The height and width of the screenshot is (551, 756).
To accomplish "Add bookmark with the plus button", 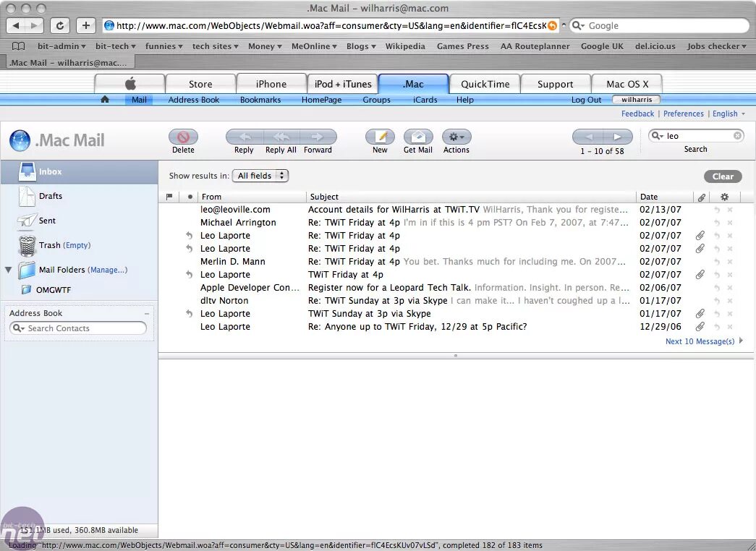I will pos(85,25).
